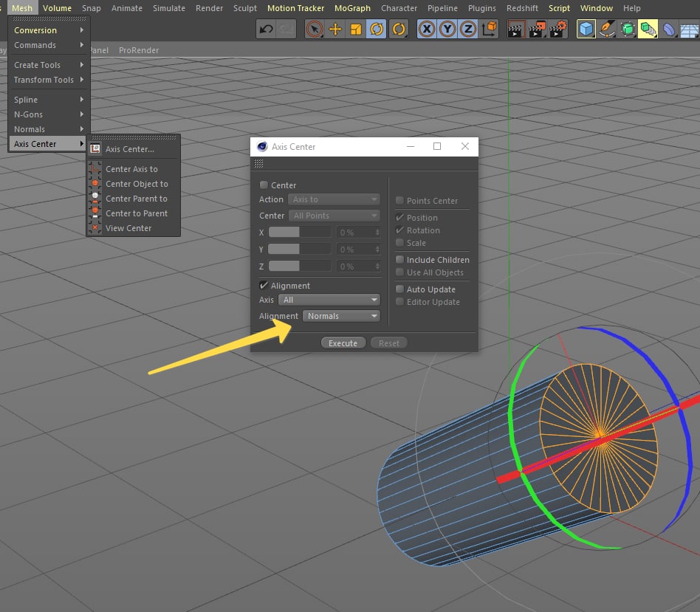Click the Bend deformer icon

[x=668, y=30]
